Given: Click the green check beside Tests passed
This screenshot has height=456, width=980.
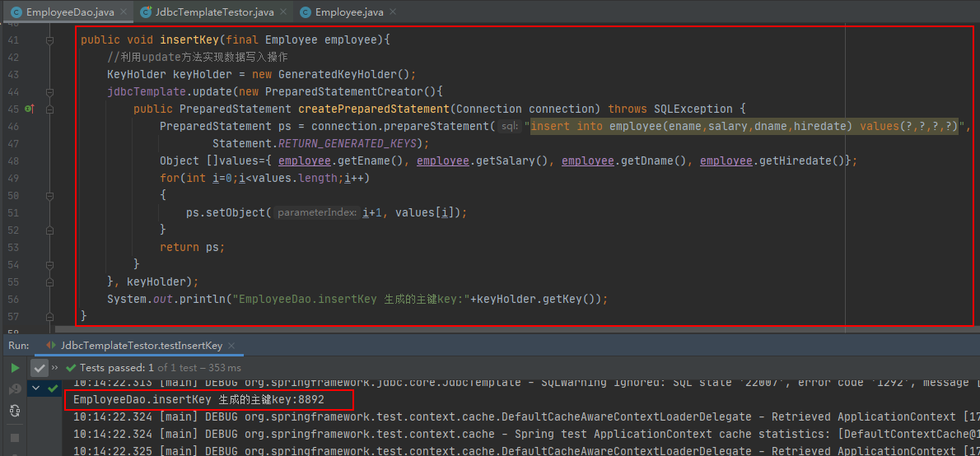Looking at the screenshot, I should [72, 368].
